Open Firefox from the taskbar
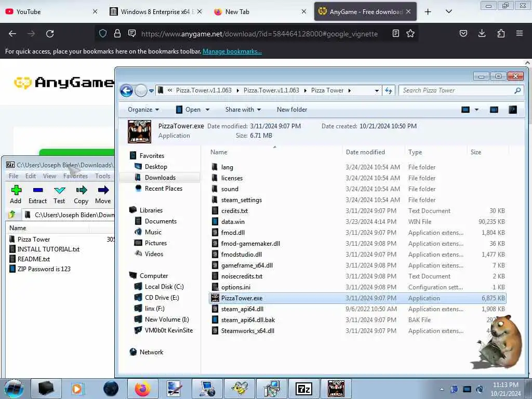This screenshot has width=532, height=399. pos(142,389)
